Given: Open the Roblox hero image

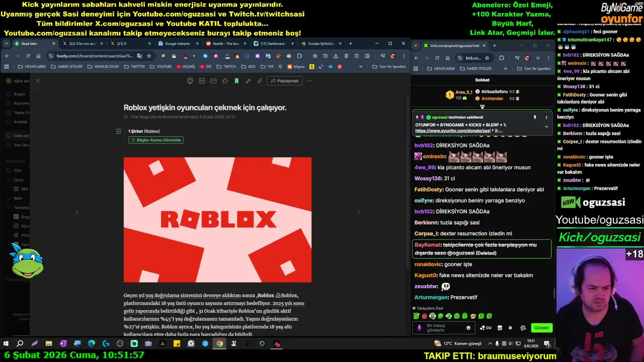Looking at the screenshot, I should pyautogui.click(x=217, y=220).
